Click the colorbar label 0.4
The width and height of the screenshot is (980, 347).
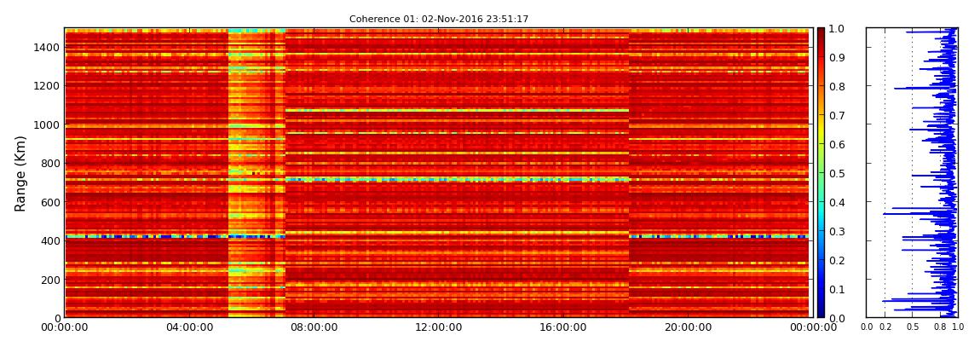click(836, 202)
